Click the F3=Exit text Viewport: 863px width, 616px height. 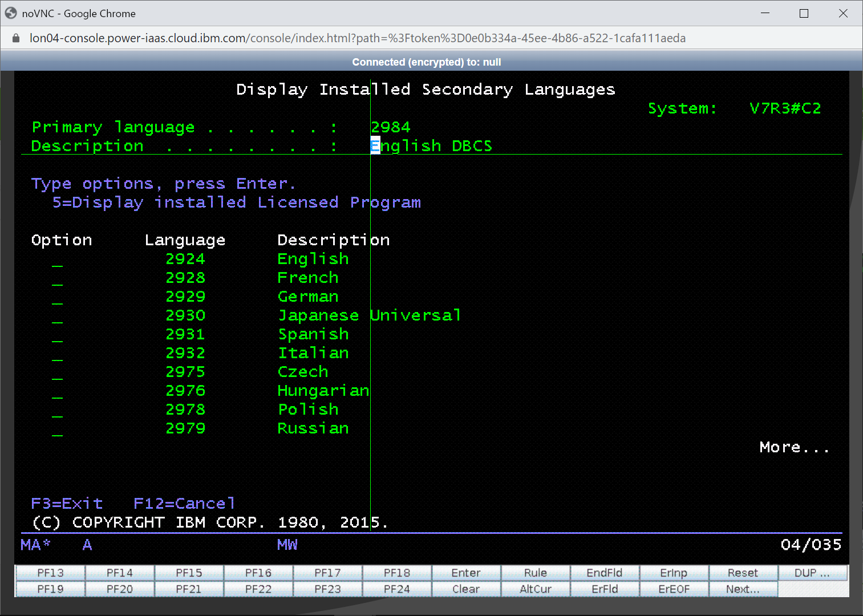(x=67, y=504)
